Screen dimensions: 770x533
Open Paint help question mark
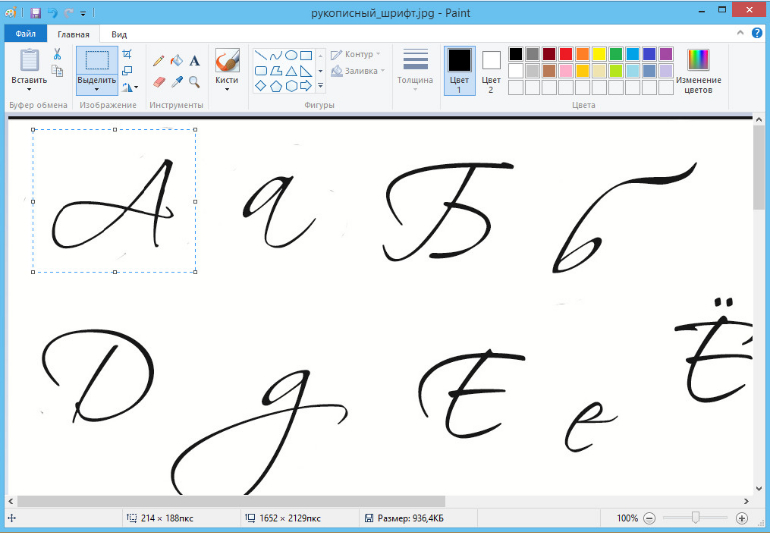757,33
